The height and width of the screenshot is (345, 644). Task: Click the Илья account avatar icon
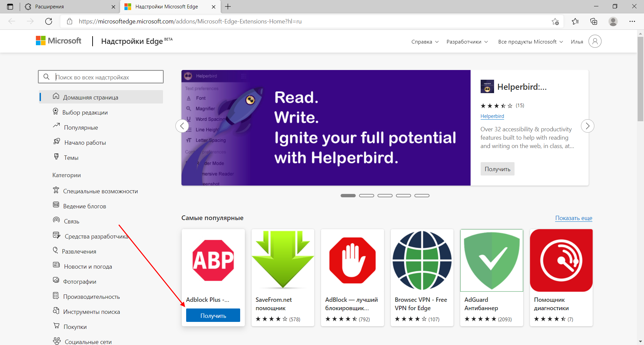point(595,41)
